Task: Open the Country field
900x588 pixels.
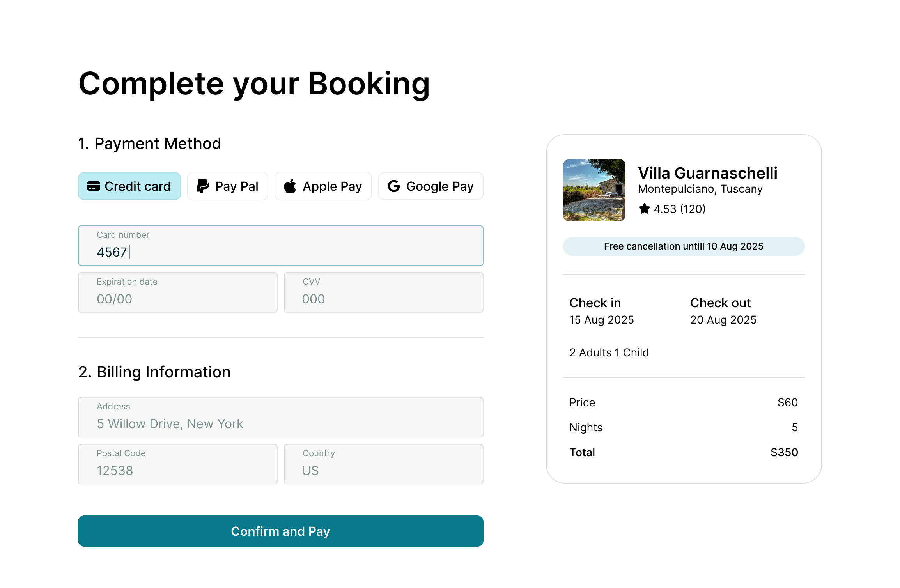Action: pos(384,465)
